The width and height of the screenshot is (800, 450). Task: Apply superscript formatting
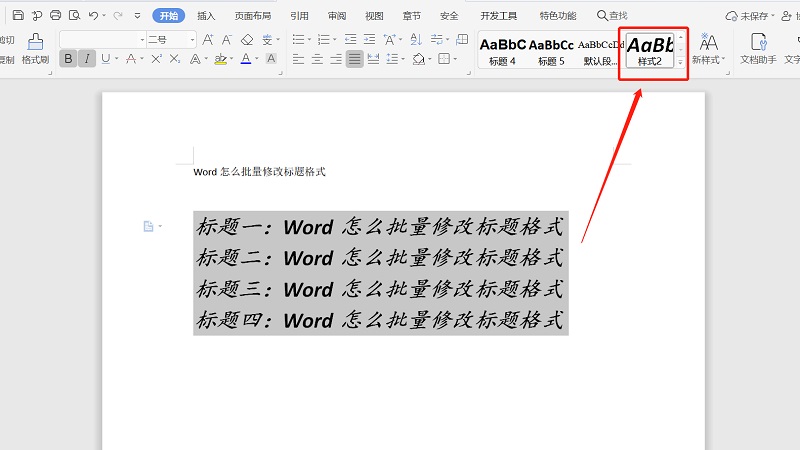click(x=154, y=59)
